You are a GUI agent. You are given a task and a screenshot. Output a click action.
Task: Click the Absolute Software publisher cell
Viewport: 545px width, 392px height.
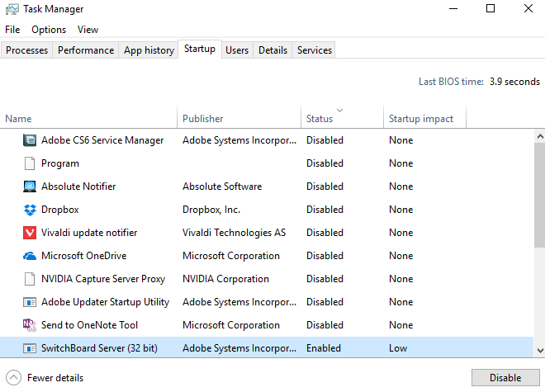tap(222, 187)
